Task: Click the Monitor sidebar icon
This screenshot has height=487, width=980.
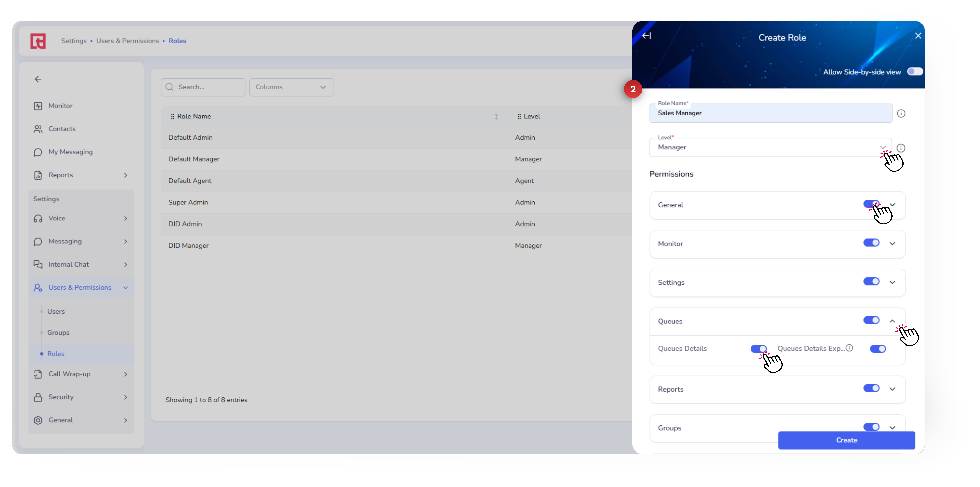Action: pyautogui.click(x=38, y=106)
